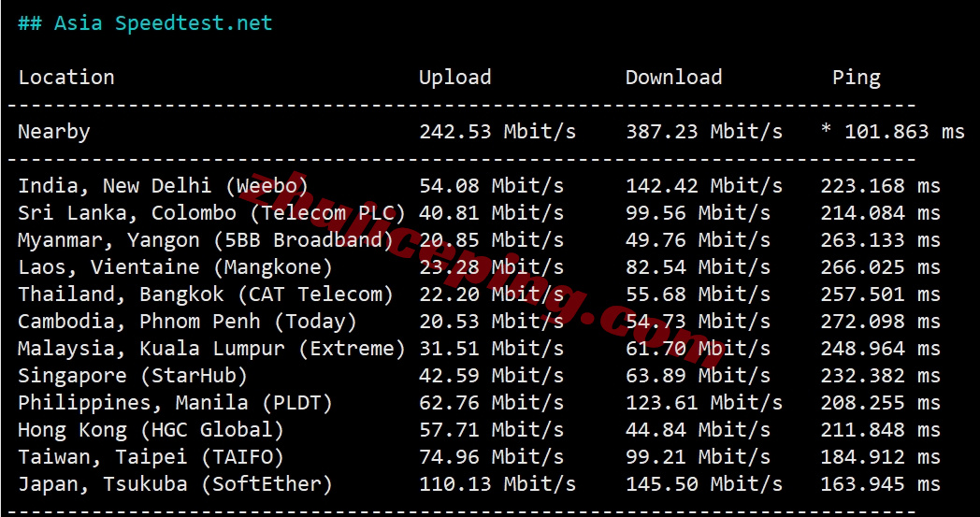Click Japan, Tsukuba upload 110.13 Mbit/s
Viewport: 980px width, 517px height.
(x=497, y=484)
